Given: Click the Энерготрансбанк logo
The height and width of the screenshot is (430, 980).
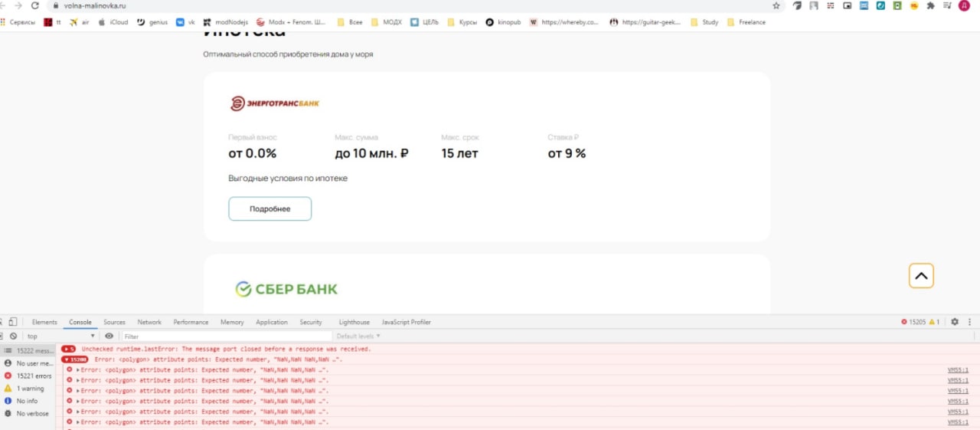Looking at the screenshot, I should point(275,103).
